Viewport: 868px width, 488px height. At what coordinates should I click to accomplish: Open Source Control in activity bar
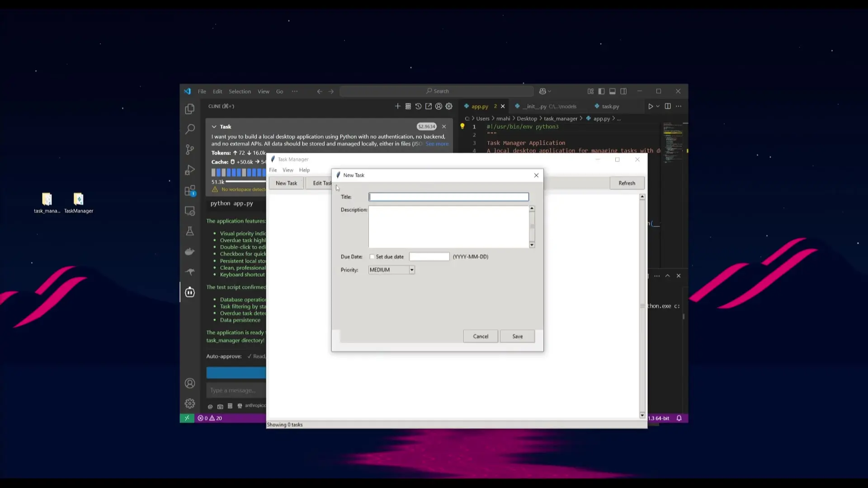[x=190, y=150]
